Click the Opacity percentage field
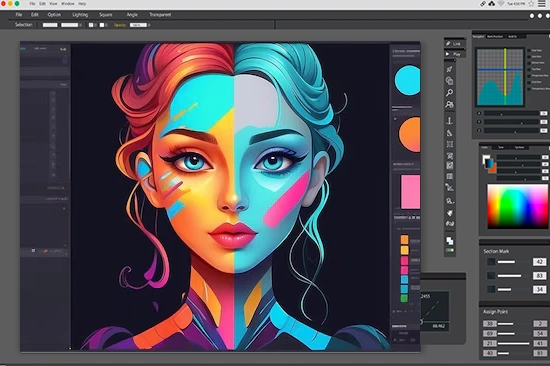Image resolution: width=550 pixels, height=366 pixels. tap(138, 25)
